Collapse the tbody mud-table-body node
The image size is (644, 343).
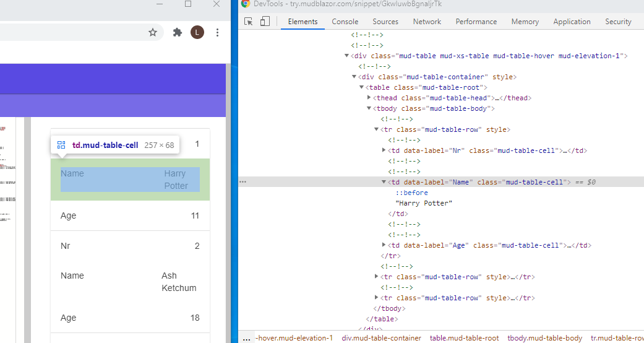[369, 108]
